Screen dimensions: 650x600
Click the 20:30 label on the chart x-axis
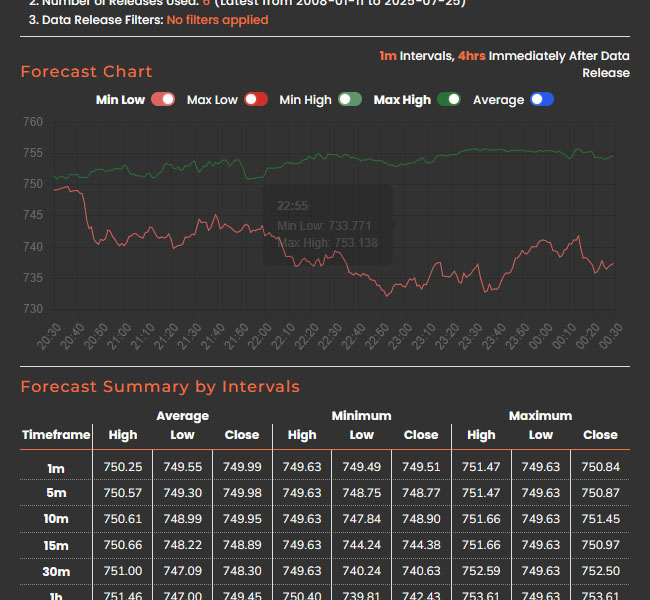tap(48, 335)
